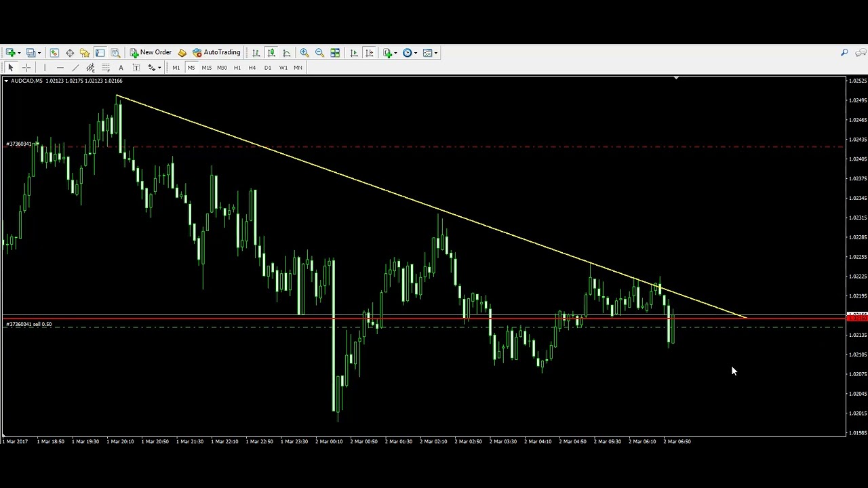The image size is (868, 488).
Task: Select the vertical line tool
Action: point(45,67)
